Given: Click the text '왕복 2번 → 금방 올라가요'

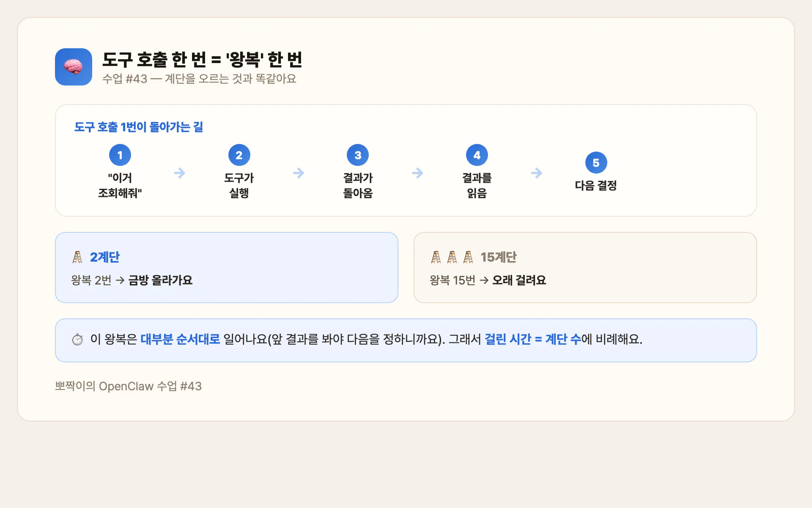Looking at the screenshot, I should click(132, 280).
